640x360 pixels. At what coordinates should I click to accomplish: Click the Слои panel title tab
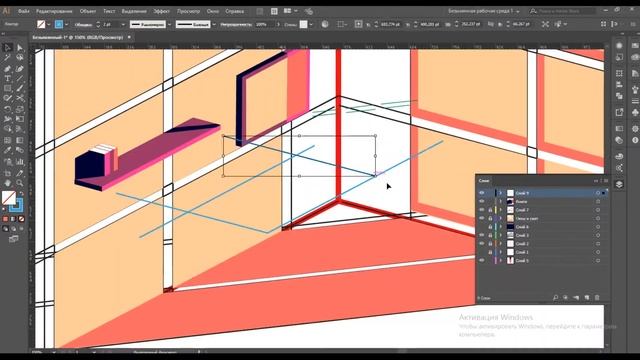pos(484,180)
